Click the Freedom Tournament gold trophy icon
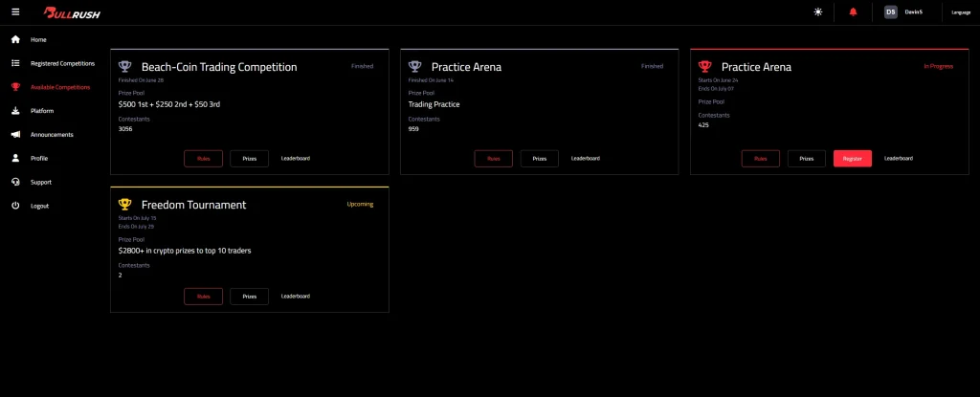 (x=125, y=204)
